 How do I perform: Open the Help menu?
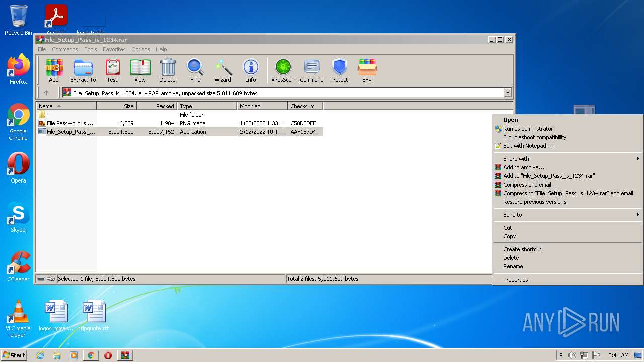[161, 49]
